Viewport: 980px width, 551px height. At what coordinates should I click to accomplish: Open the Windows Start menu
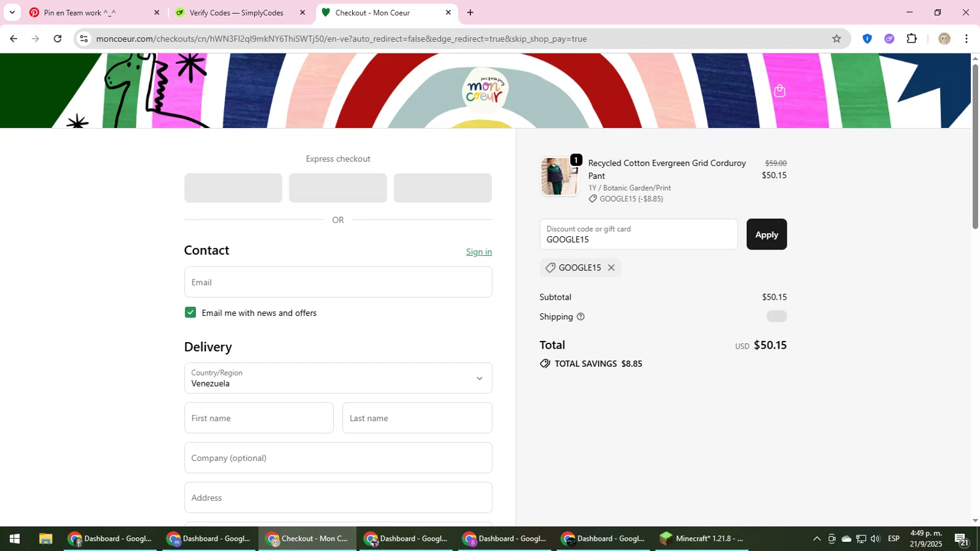click(14, 539)
